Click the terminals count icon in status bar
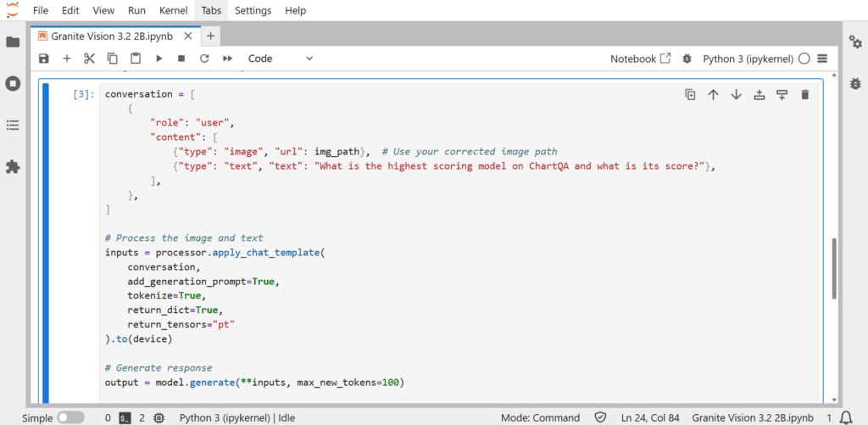This screenshot has height=425, width=868. click(125, 417)
